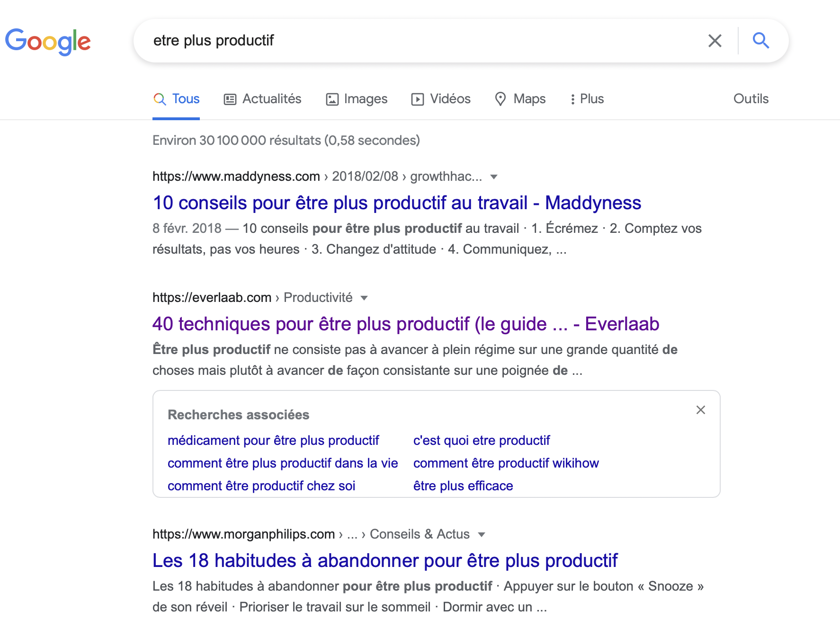Open the Outils options
This screenshot has height=637, width=840.
pyautogui.click(x=751, y=99)
